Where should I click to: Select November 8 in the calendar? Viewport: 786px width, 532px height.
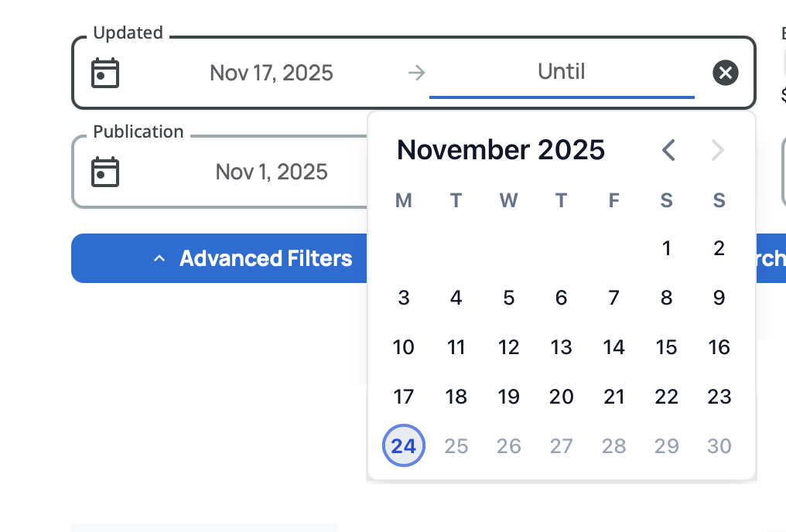point(667,298)
